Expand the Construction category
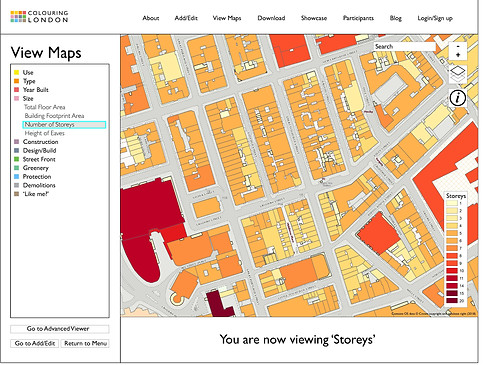Viewport: 487px width, 365px height. coord(40,142)
